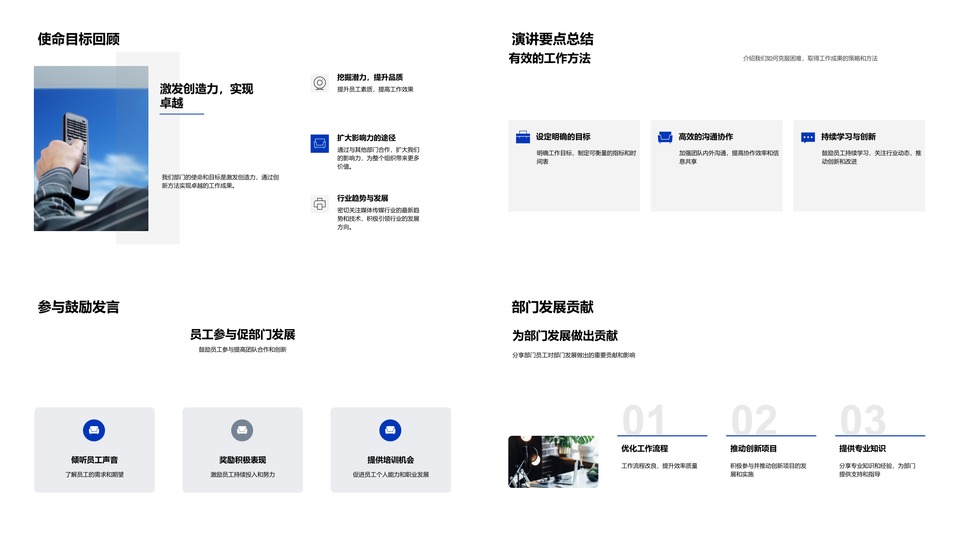Image resolution: width=960 pixels, height=548 pixels.
Task: Select the printer icon beside 行业趋势与发展
Action: tap(319, 204)
